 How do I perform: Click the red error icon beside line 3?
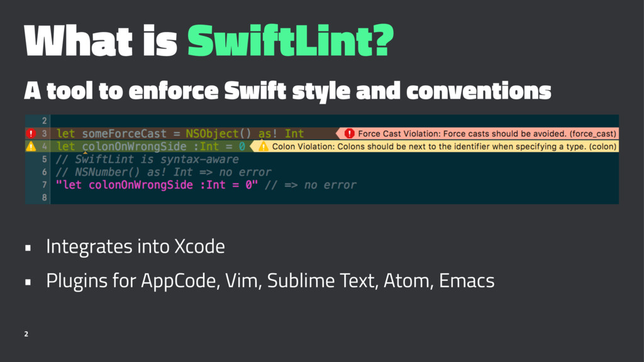pos(31,133)
